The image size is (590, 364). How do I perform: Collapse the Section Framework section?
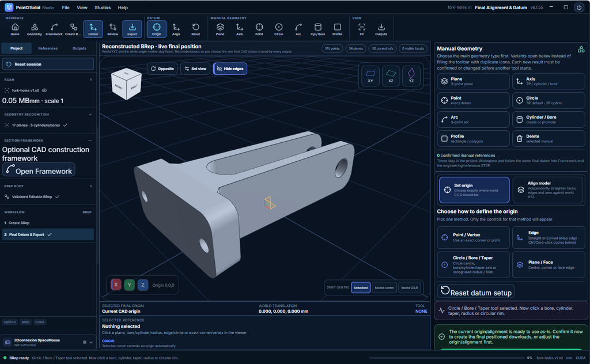(x=90, y=141)
